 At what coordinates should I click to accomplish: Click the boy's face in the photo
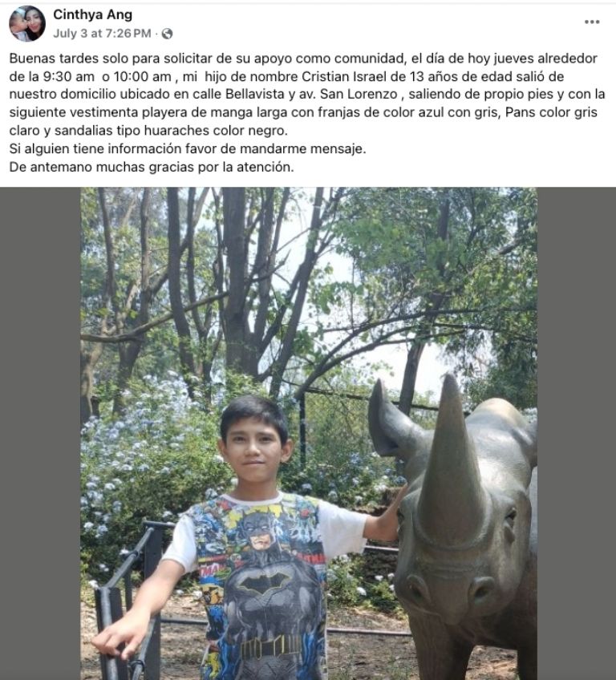(254, 455)
